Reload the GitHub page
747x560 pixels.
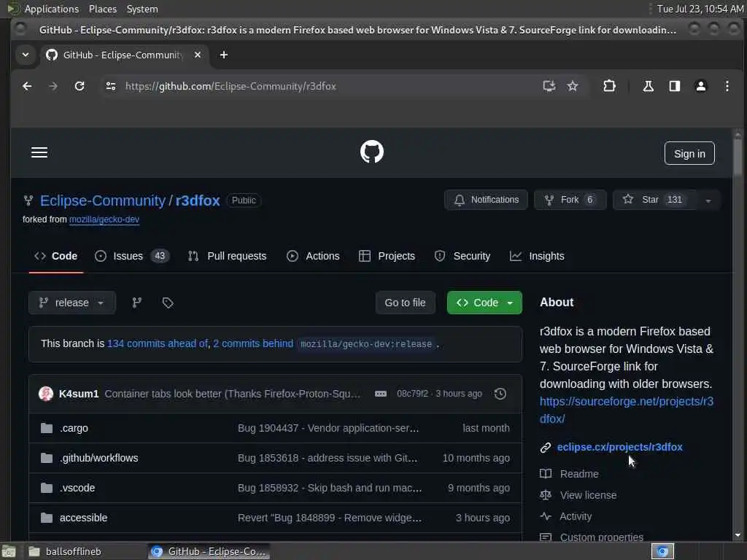[80, 86]
